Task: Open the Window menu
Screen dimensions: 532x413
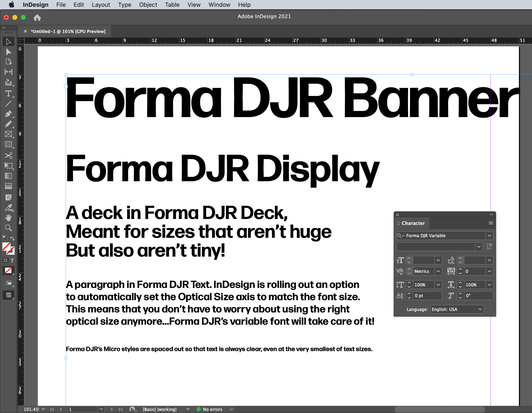Action: 219,5
